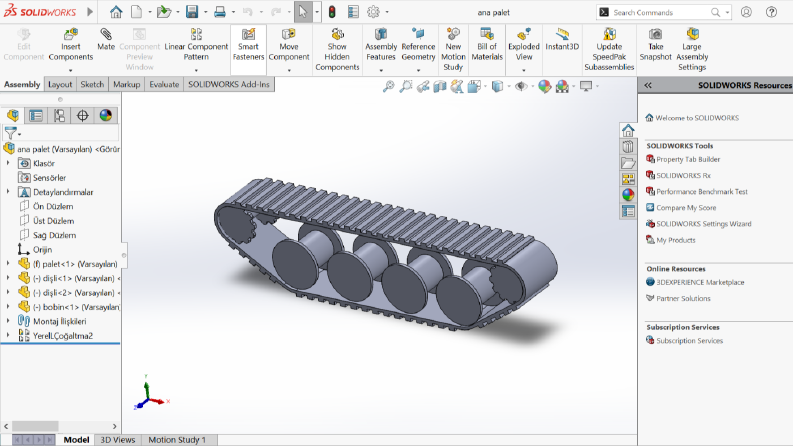Switch to PropertyManager tab in feature tree

tap(36, 116)
